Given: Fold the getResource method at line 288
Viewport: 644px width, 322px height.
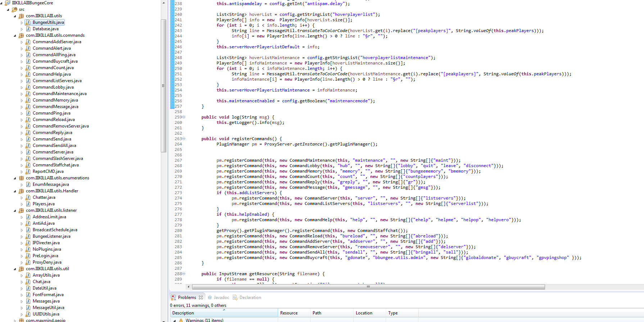Looking at the screenshot, I should click(x=184, y=274).
